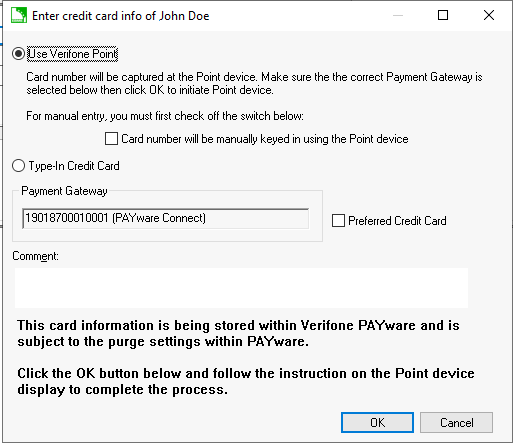Viewport: 513px width, 446px height.
Task: Confirm with the OK button
Action: (377, 422)
